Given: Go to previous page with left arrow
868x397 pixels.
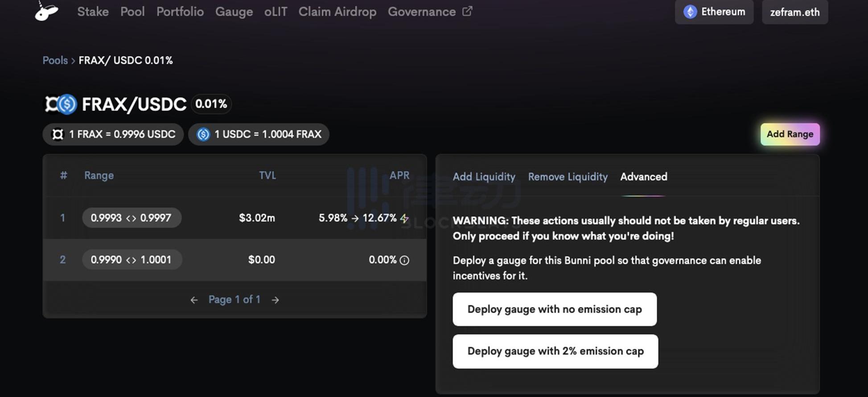Looking at the screenshot, I should 194,300.
